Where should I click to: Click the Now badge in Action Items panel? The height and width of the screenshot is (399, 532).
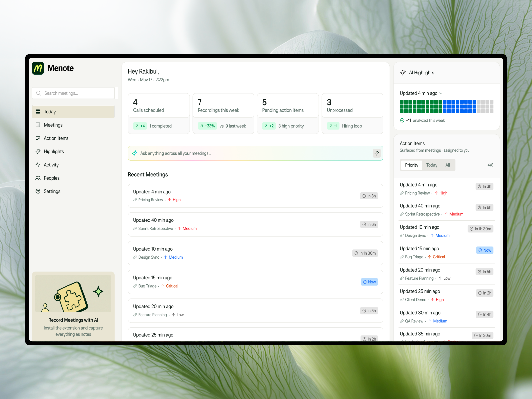click(x=485, y=250)
